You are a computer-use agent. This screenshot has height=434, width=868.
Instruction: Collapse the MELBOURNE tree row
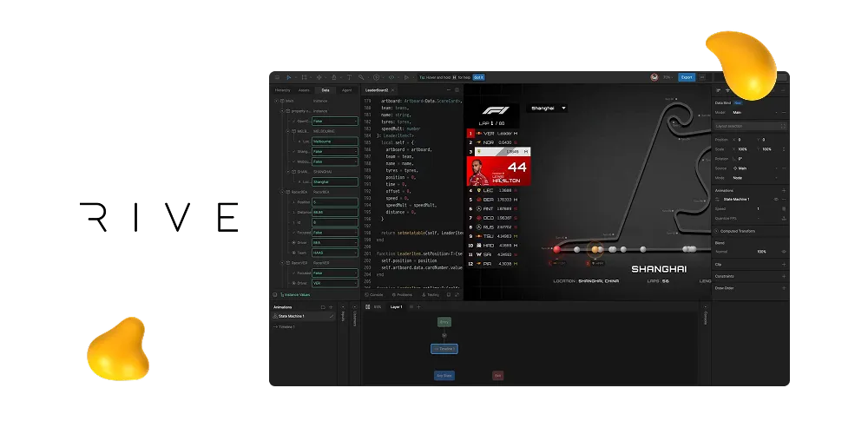click(x=288, y=131)
